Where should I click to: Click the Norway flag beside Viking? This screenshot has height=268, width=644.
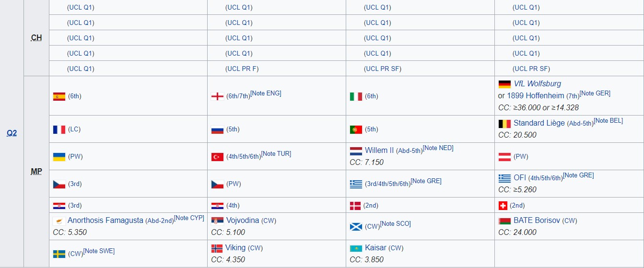[217, 248]
